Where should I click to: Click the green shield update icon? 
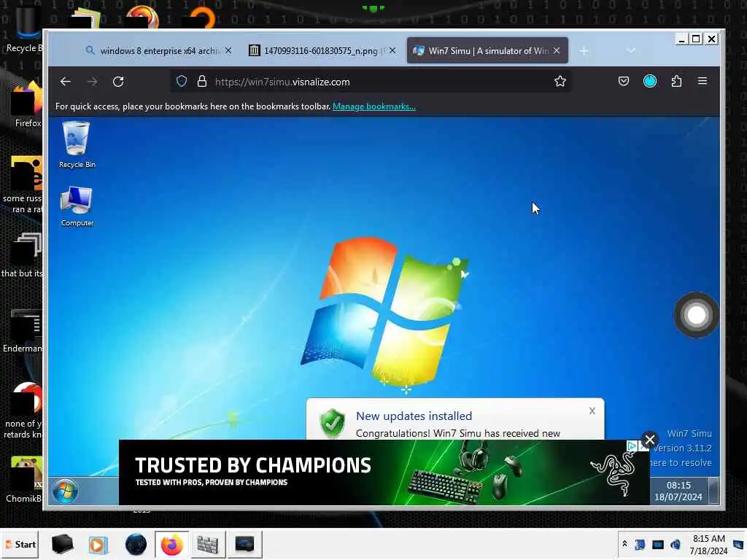point(333,422)
